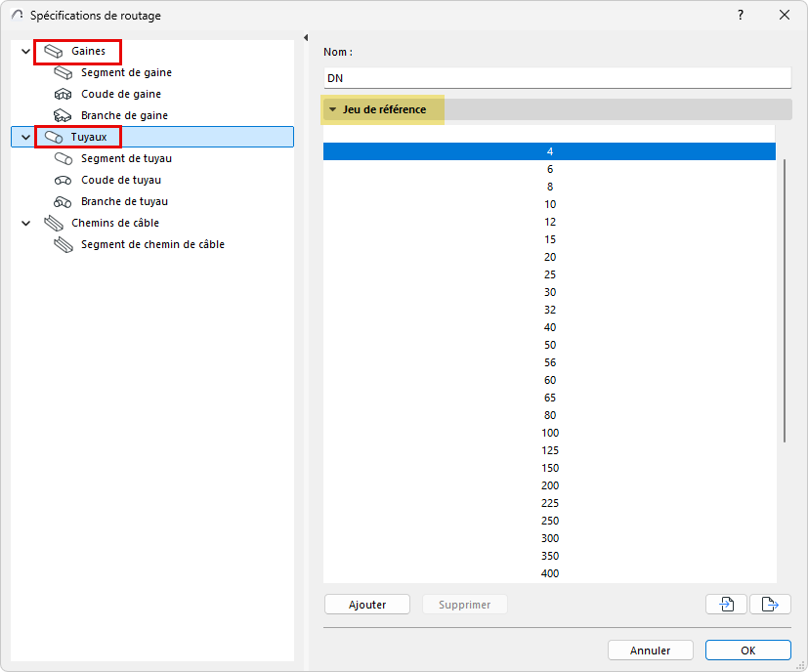Select value 32 in reference list

click(x=549, y=310)
